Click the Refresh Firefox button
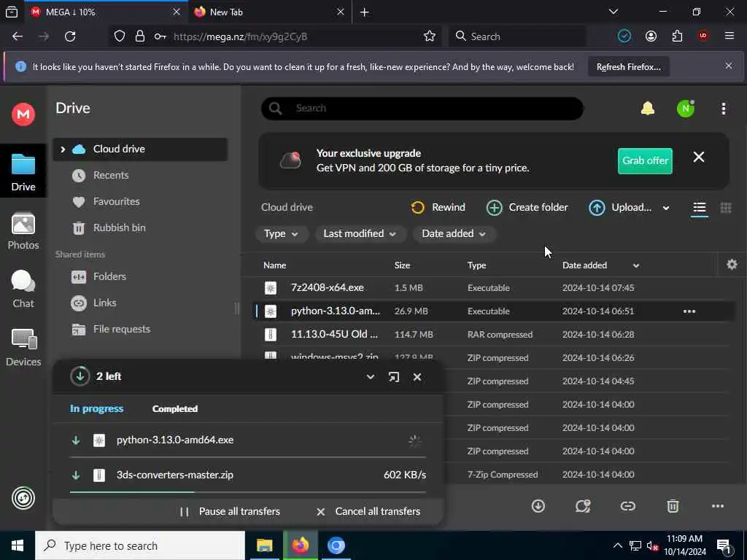 628,66
